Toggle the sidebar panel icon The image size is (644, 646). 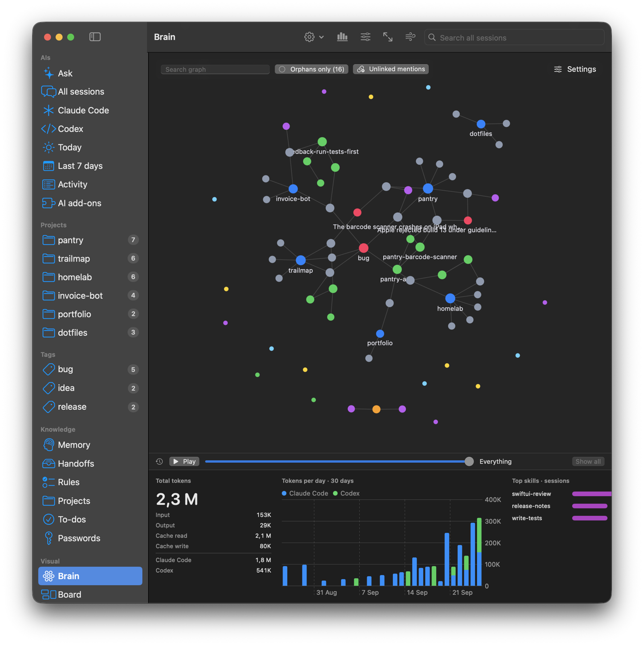[95, 37]
